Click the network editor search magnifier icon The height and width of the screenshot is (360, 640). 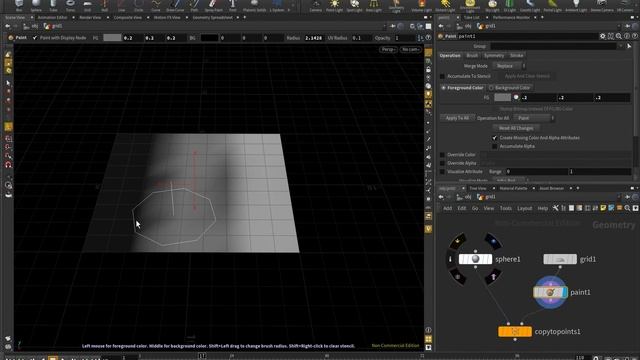coord(627,208)
